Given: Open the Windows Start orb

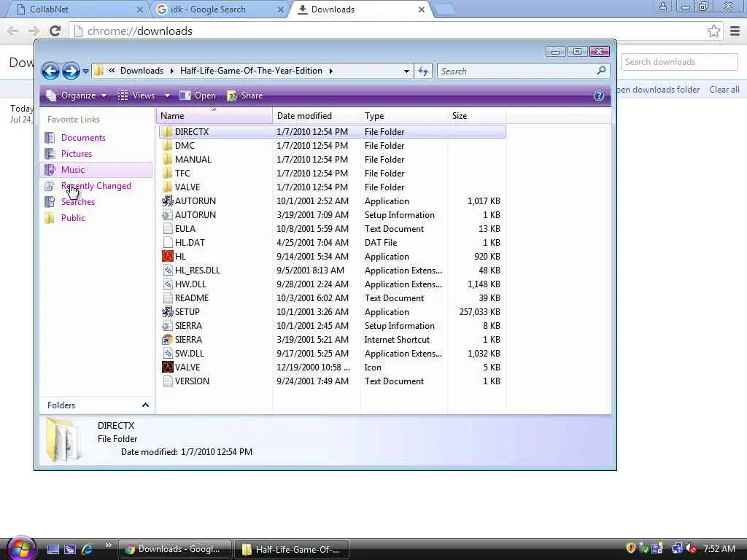Looking at the screenshot, I should 20,548.
